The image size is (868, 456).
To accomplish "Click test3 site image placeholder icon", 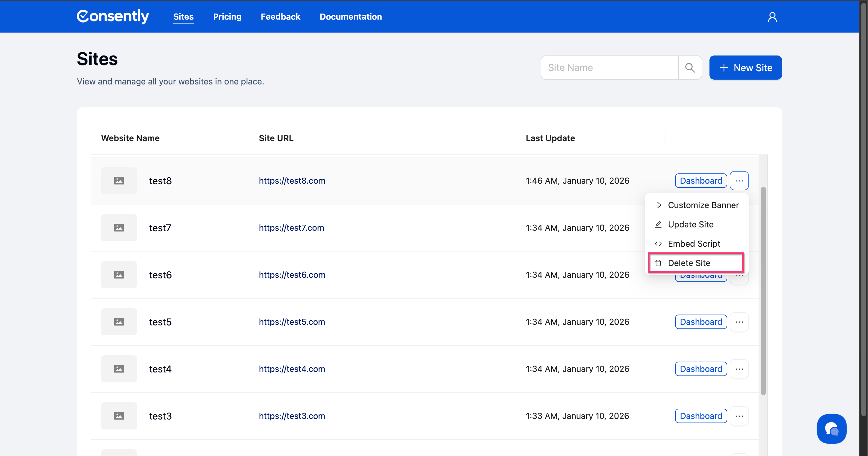I will click(119, 416).
